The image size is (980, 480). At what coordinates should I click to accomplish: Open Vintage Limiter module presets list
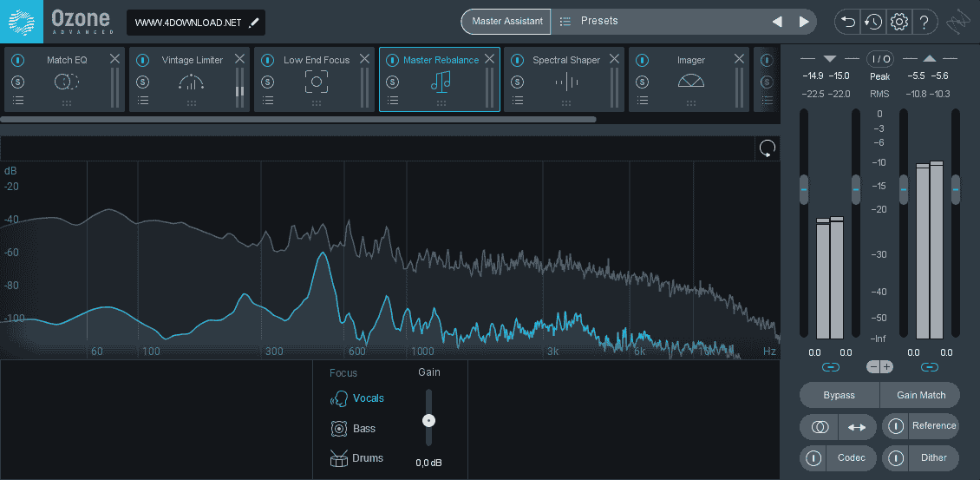(143, 100)
